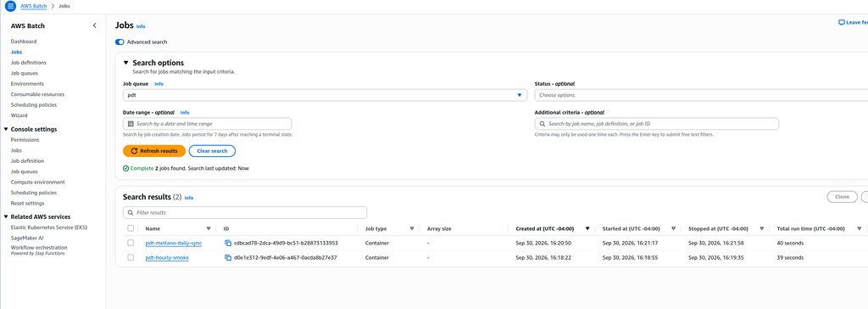Open Info link next to Jobs heading

(141, 26)
